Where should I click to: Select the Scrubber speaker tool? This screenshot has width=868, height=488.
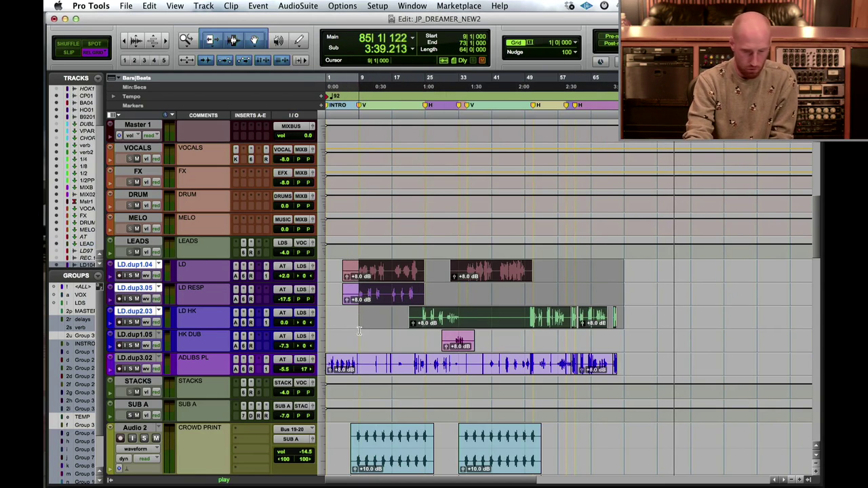coord(278,41)
